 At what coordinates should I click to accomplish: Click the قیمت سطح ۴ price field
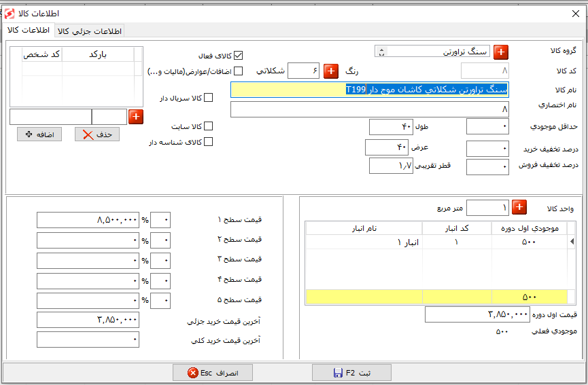tap(88, 281)
